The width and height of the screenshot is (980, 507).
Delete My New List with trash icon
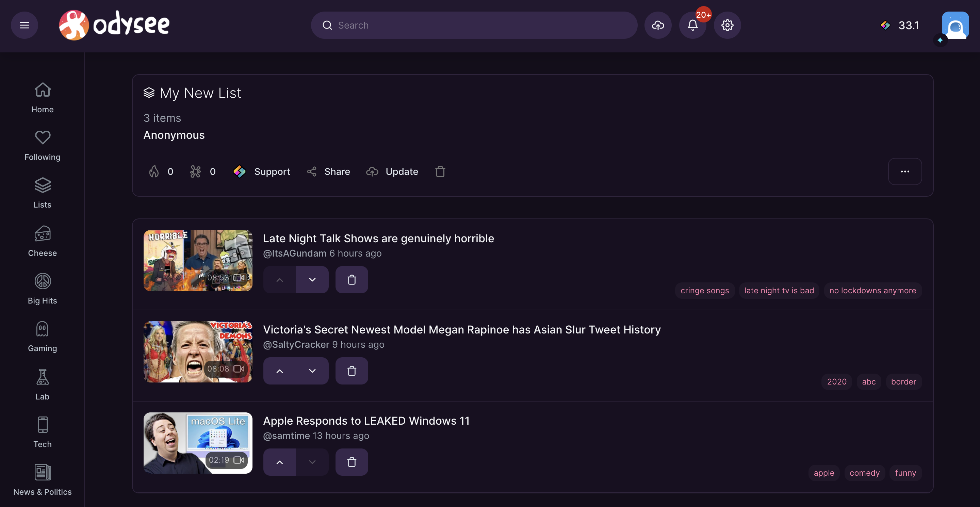440,171
